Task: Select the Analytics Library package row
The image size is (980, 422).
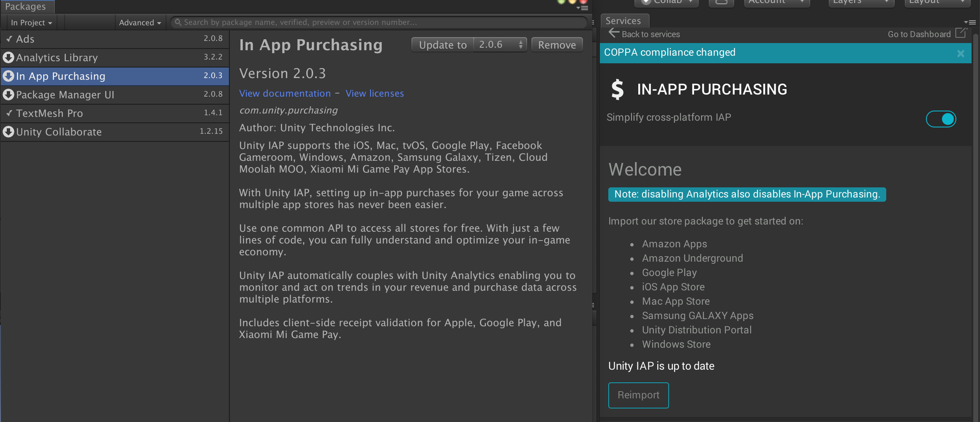Action: tap(114, 57)
